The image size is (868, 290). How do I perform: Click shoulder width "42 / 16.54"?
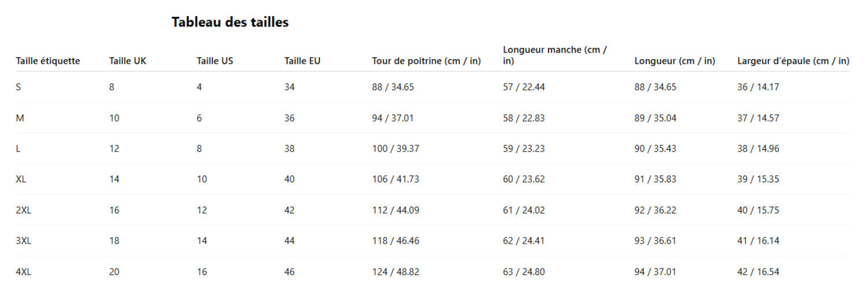click(x=758, y=271)
